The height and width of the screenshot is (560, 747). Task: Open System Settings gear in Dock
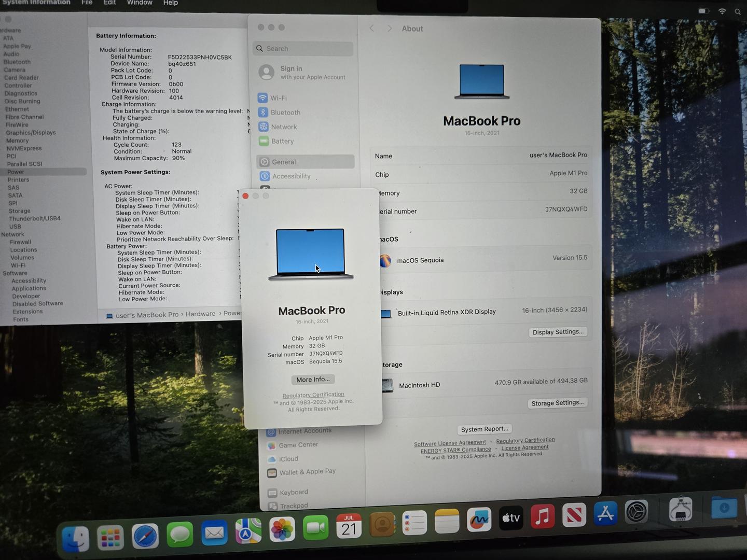[x=637, y=511]
